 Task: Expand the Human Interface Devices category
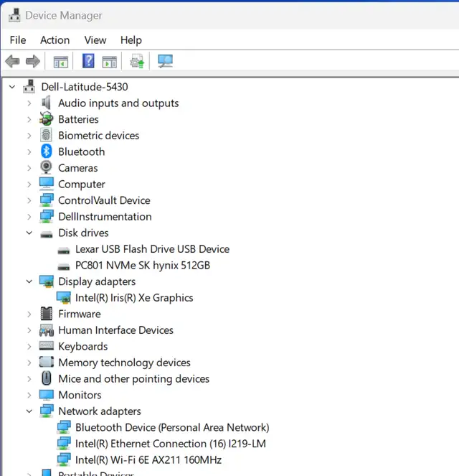[x=29, y=330]
